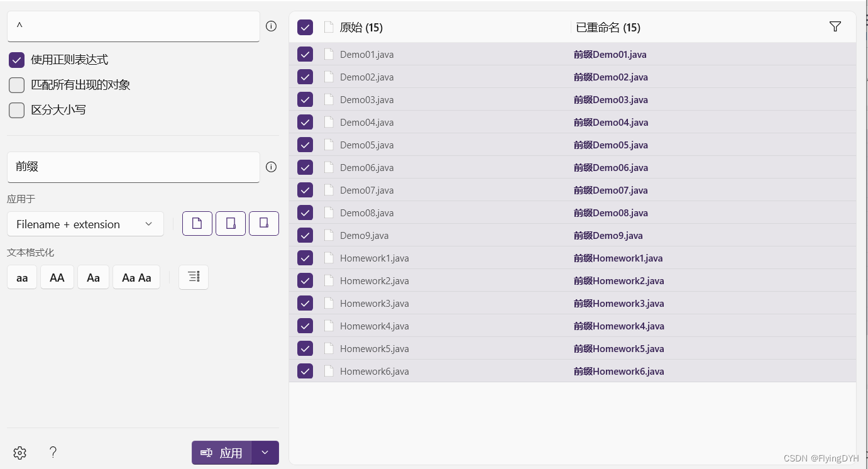
Task: Click the info icon beside the search regex field
Action: coord(271,26)
